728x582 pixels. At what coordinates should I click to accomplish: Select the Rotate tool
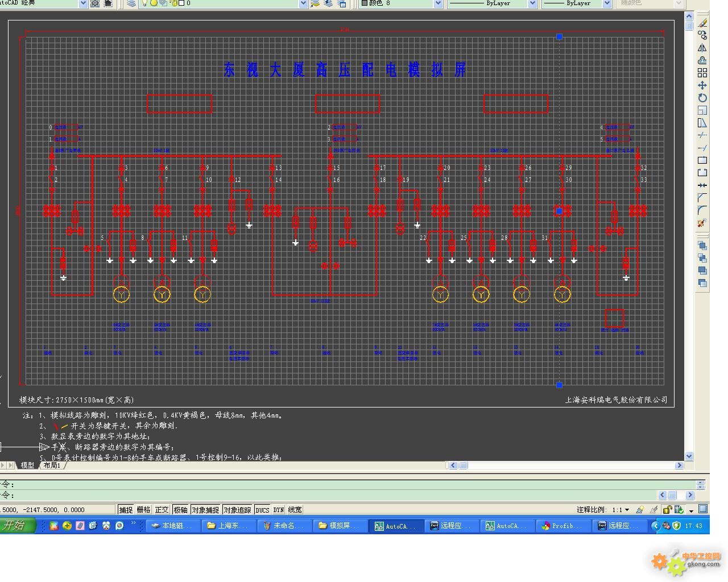click(x=702, y=98)
